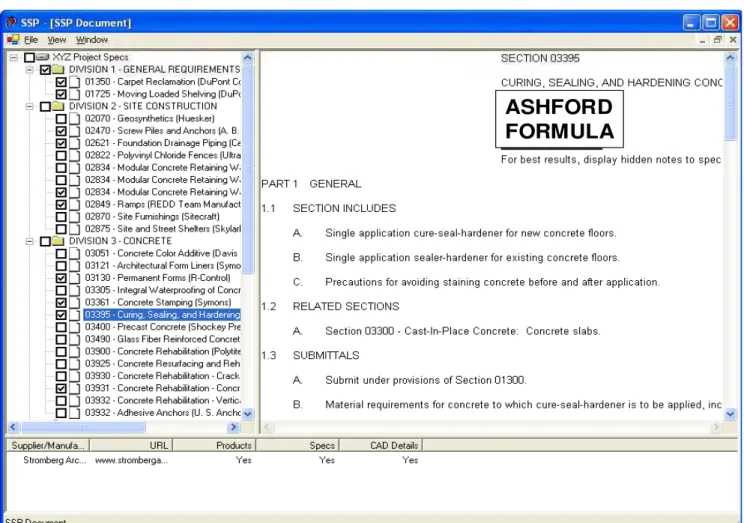Click the tree panel horizontal scrollbar thumb
This screenshot has width=744, height=523.
83,427
